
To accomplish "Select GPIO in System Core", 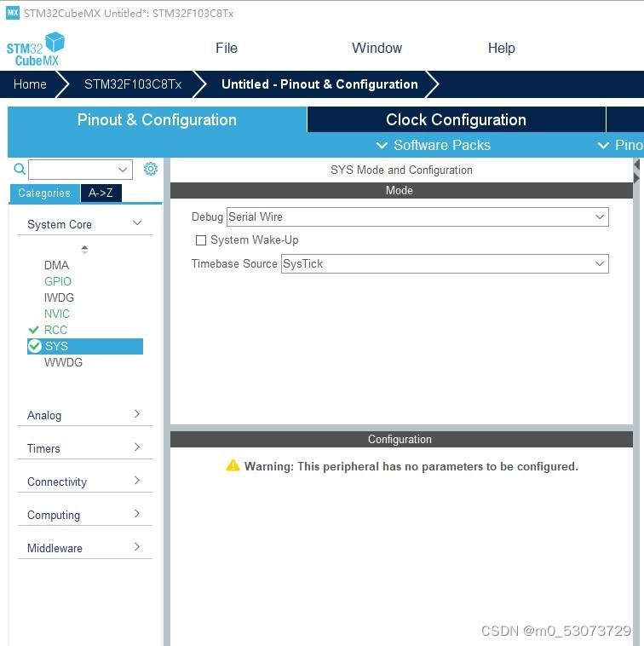I will point(58,281).
